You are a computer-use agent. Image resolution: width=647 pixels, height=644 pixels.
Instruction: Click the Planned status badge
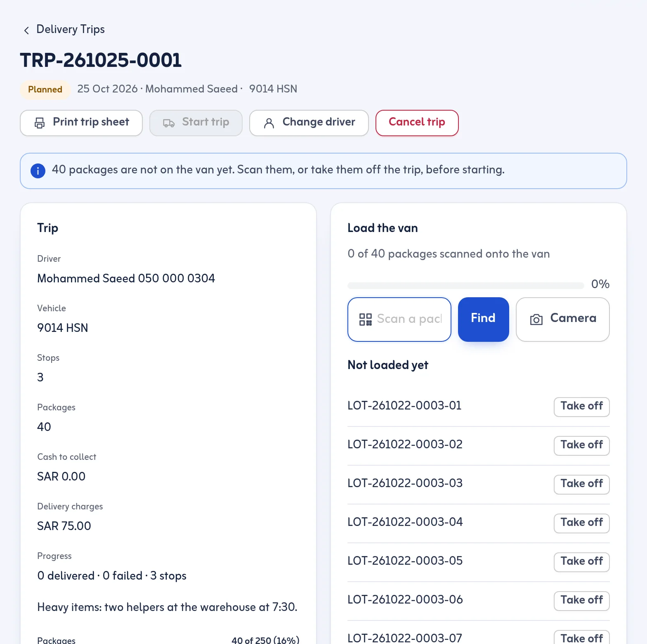pos(45,90)
